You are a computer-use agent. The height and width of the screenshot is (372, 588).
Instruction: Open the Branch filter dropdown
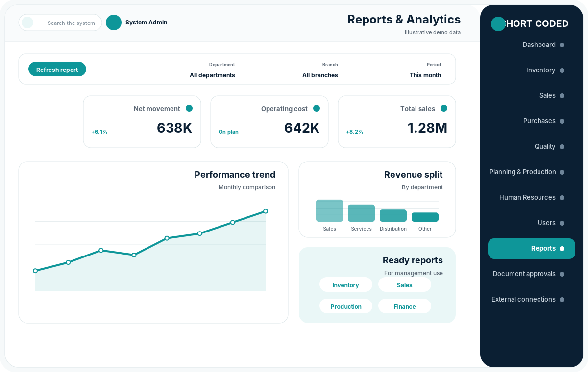click(320, 70)
